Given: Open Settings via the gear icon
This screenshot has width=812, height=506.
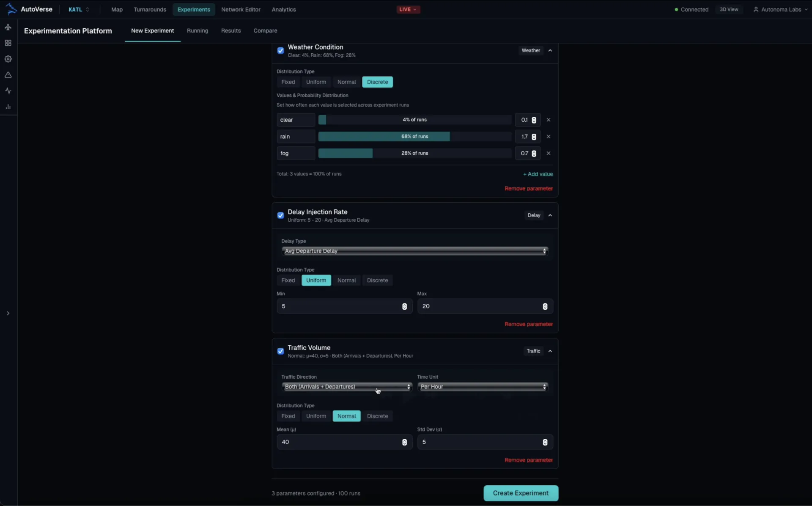Looking at the screenshot, I should click(8, 59).
